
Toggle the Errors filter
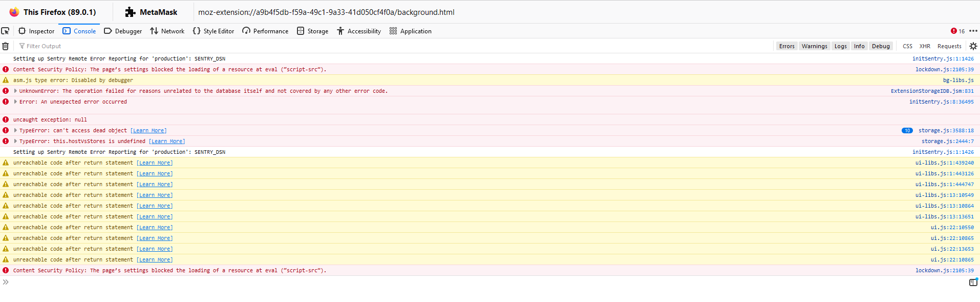click(x=786, y=46)
